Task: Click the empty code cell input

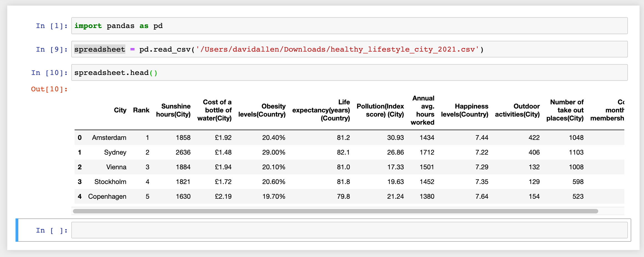Action: [349, 230]
